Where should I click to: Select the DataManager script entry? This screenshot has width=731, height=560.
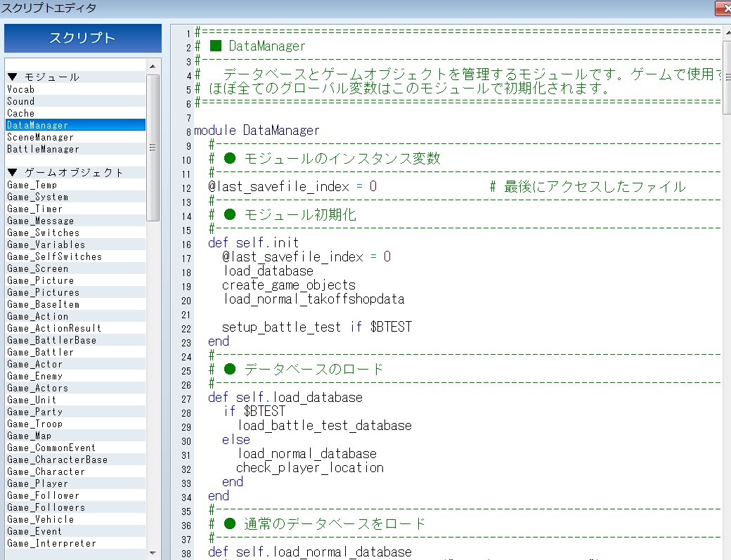[75, 125]
